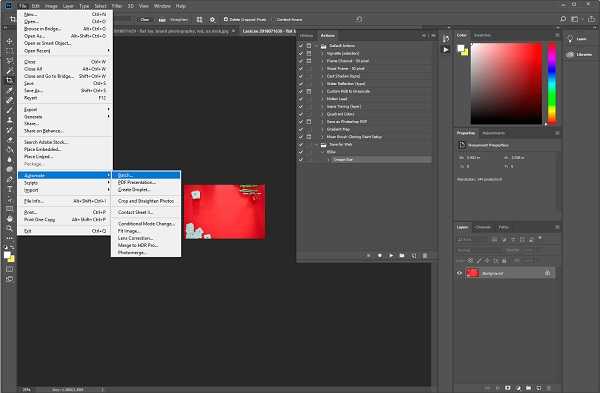This screenshot has height=393, width=600.
Task: Switch to the Channels tab
Action: coord(483,227)
